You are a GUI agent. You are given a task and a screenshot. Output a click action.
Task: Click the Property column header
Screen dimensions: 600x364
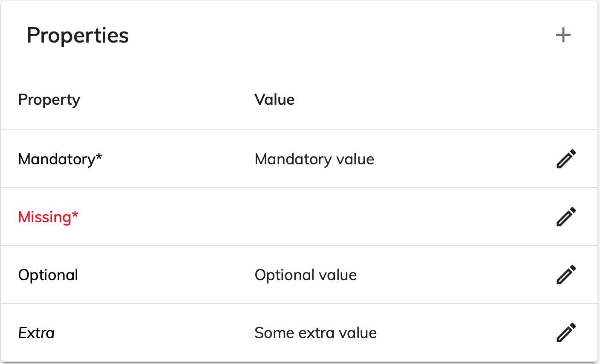49,100
